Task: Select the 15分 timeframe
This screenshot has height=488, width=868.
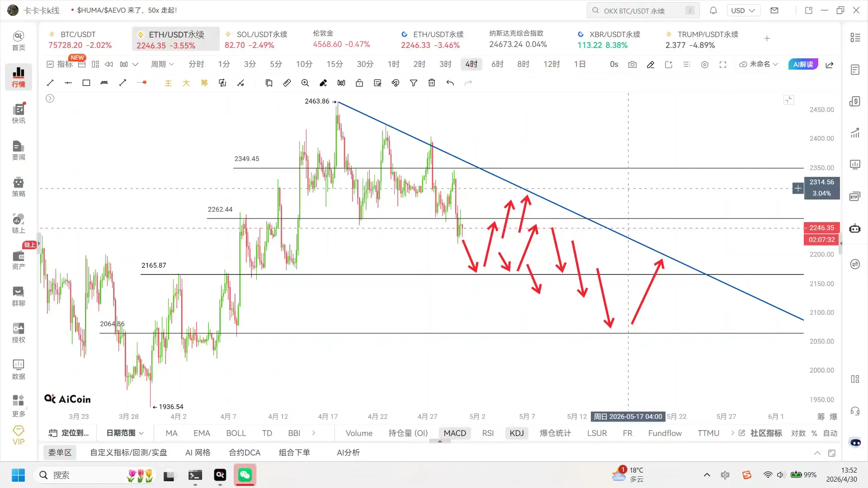Action: 335,64
